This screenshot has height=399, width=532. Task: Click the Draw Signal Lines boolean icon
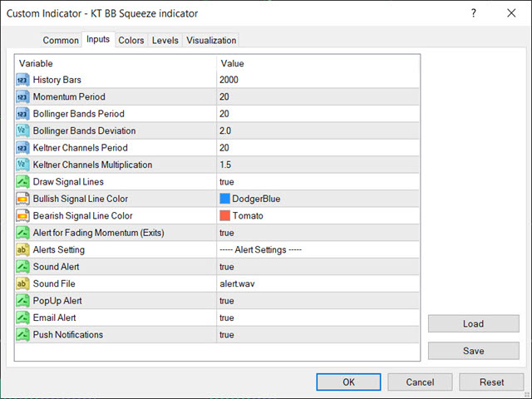coord(22,182)
